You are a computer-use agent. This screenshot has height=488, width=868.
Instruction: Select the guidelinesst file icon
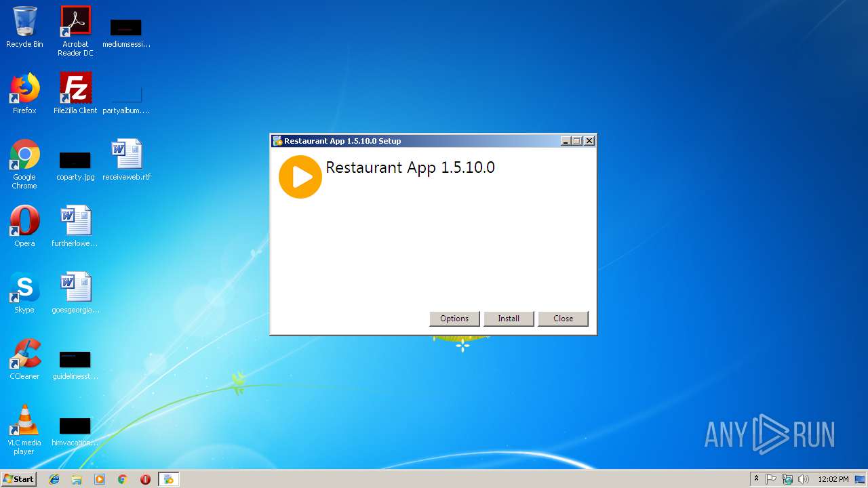tap(75, 365)
